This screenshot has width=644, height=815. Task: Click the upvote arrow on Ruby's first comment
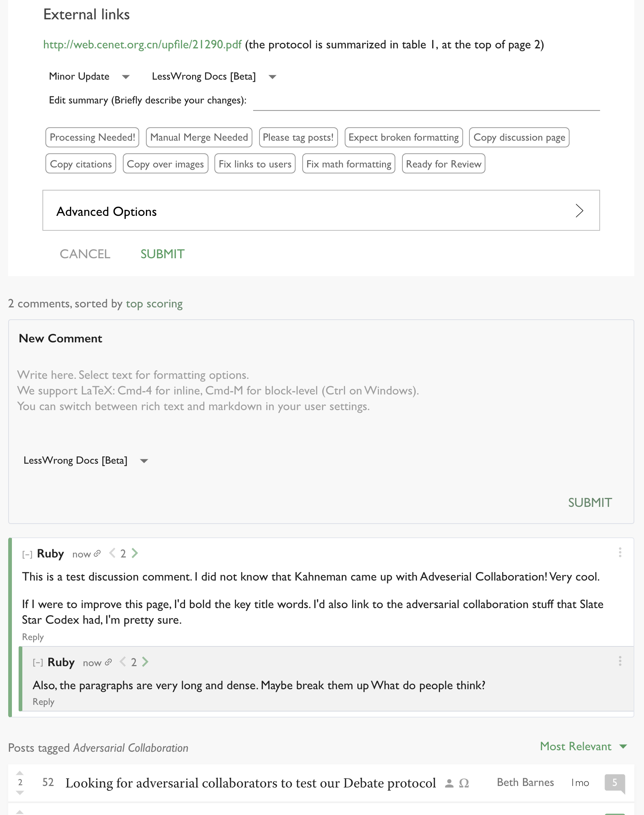(x=135, y=553)
